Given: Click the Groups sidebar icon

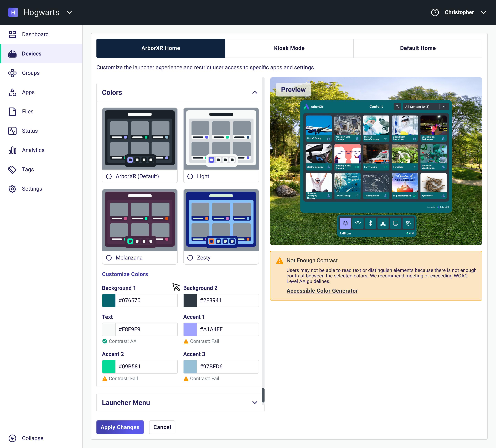Looking at the screenshot, I should 12,73.
